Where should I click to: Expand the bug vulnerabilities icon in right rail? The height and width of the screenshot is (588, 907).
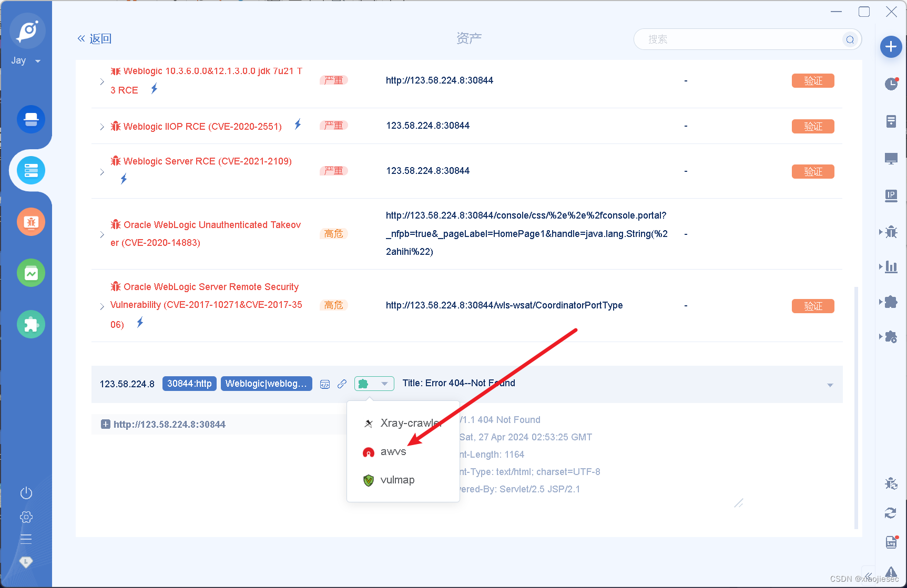point(890,232)
